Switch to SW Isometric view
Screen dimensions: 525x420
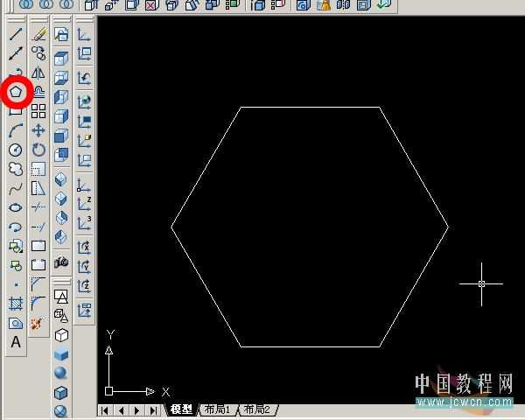pyautogui.click(x=61, y=179)
